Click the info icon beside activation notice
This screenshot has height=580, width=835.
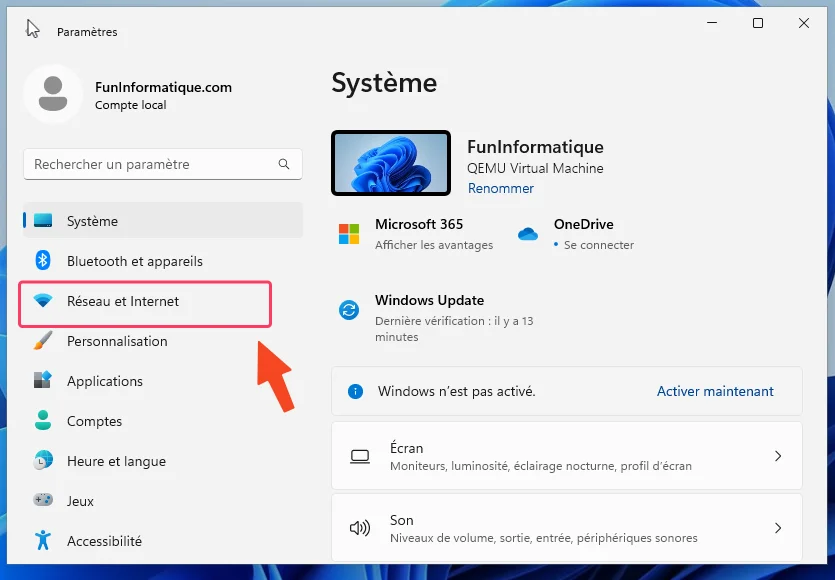[x=355, y=391]
